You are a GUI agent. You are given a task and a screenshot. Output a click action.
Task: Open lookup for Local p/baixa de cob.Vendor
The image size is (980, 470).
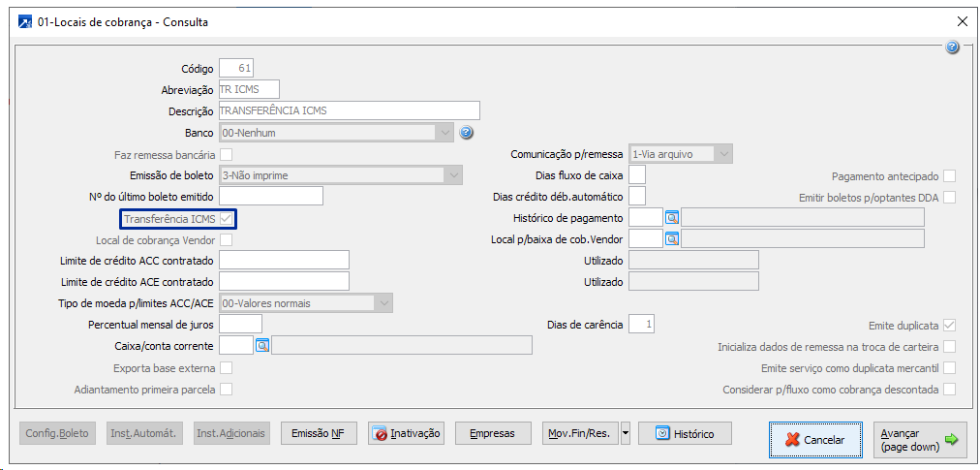pos(672,238)
